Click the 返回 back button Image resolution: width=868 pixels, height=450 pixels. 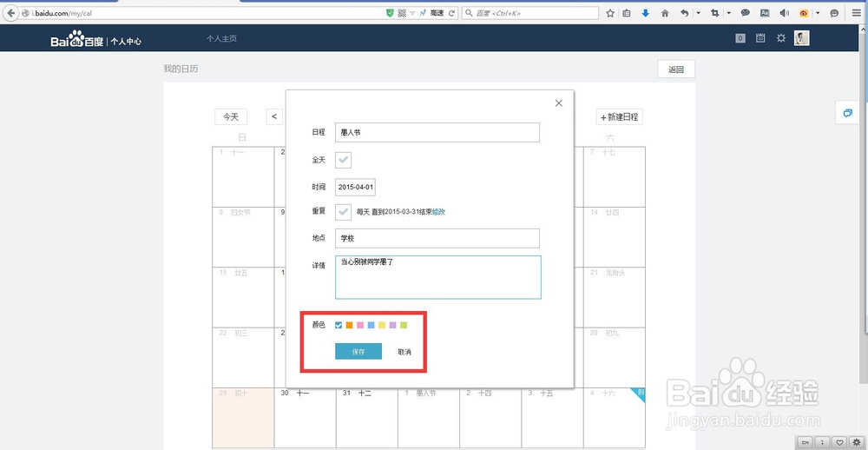coord(676,69)
